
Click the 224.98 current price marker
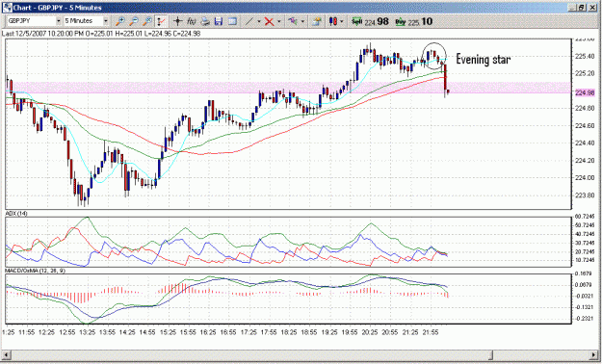coord(585,92)
